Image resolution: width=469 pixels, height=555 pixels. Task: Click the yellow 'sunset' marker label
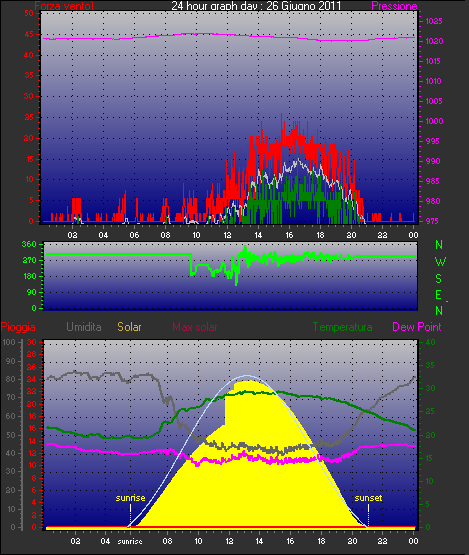368,498
